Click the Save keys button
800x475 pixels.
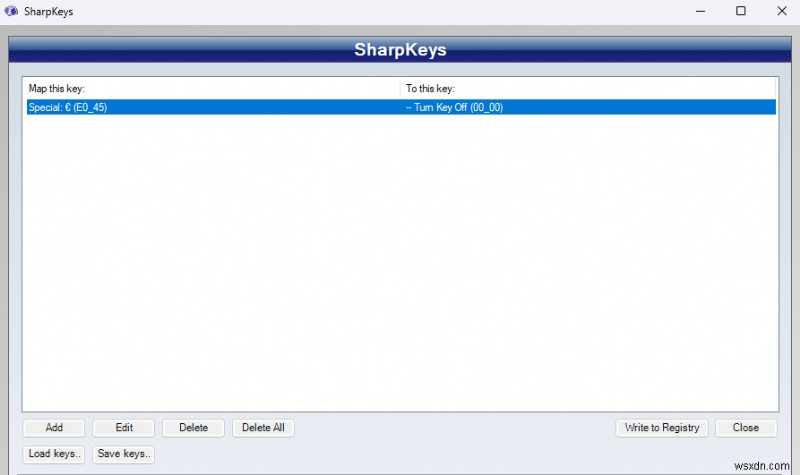point(123,454)
